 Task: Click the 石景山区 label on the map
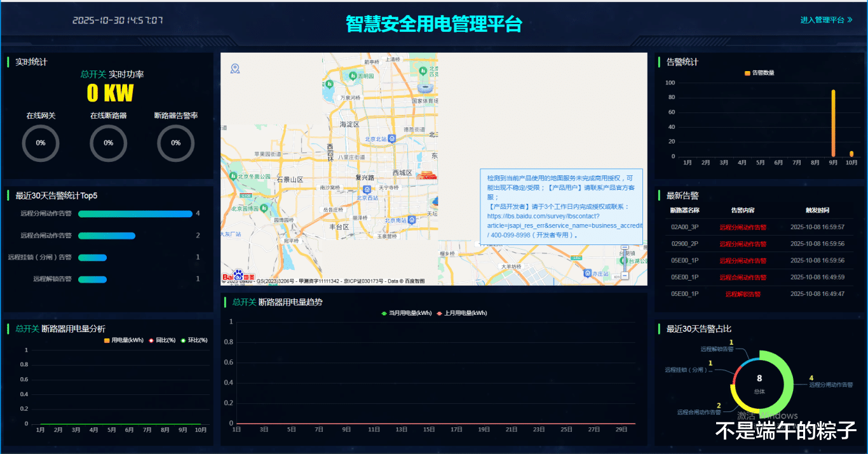(x=290, y=180)
